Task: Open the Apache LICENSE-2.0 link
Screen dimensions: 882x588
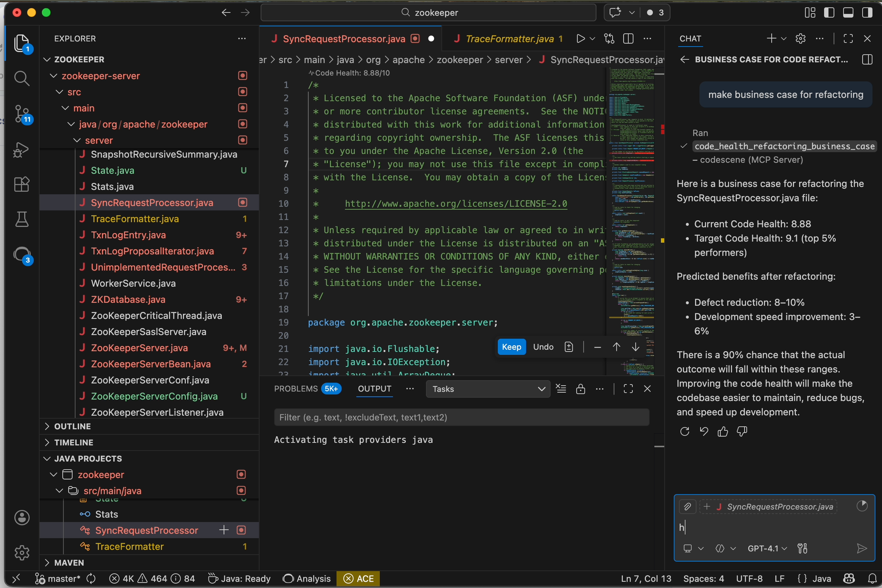Action: pyautogui.click(x=456, y=203)
